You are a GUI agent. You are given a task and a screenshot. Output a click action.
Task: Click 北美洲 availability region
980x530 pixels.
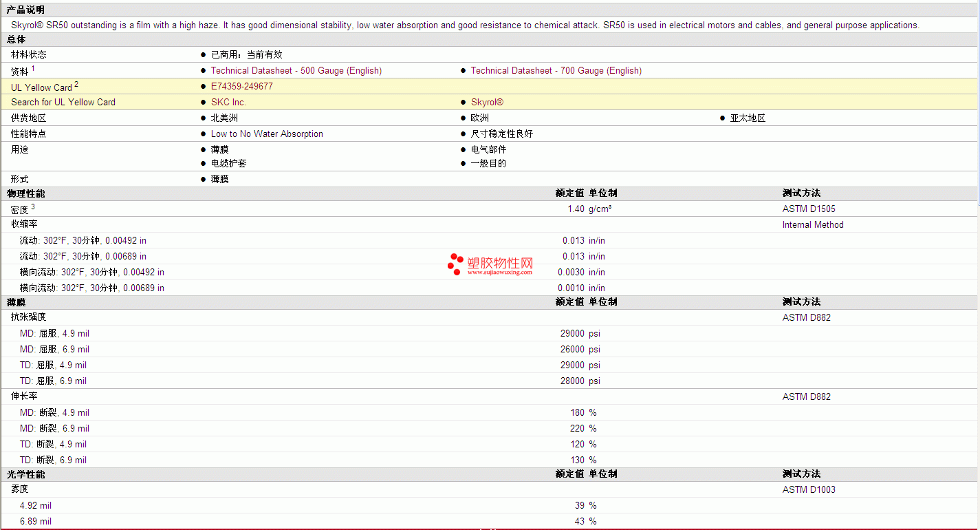click(224, 118)
